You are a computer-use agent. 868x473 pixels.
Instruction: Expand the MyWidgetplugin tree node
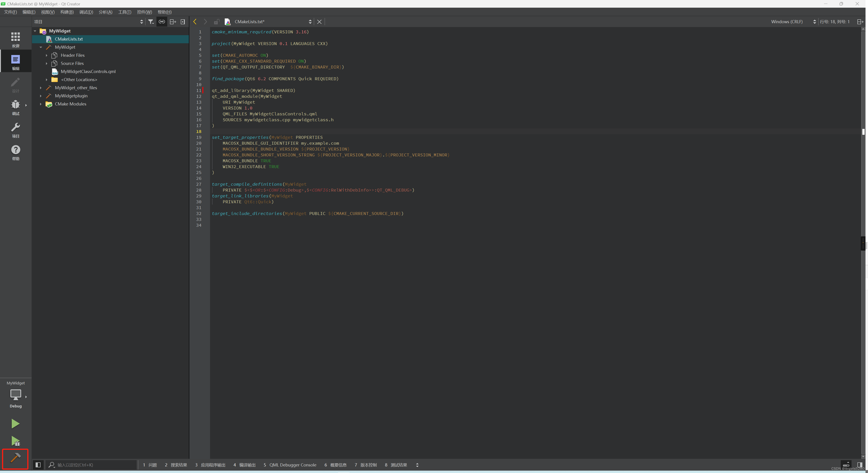pos(41,96)
